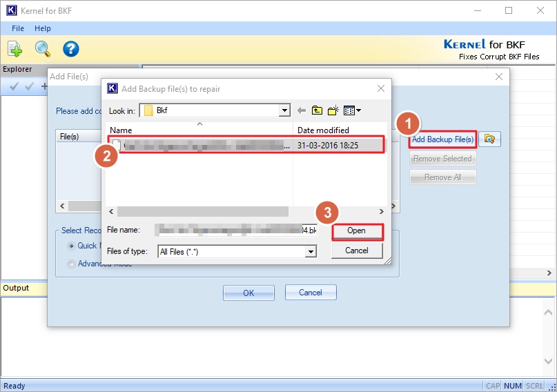Minimize the Kernel for BKF window
This screenshot has height=392, width=557.
click(x=478, y=10)
